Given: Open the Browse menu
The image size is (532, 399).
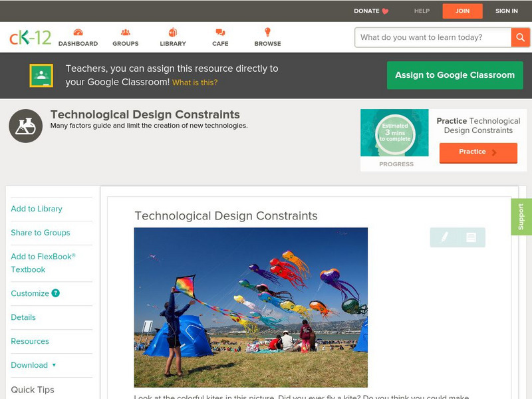Looking at the screenshot, I should (x=268, y=37).
